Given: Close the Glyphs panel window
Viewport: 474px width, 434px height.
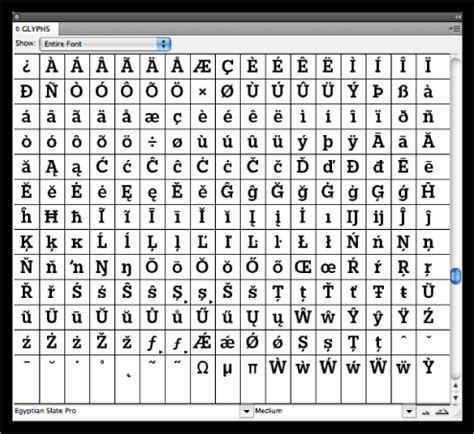Looking at the screenshot, I should 17,16.
